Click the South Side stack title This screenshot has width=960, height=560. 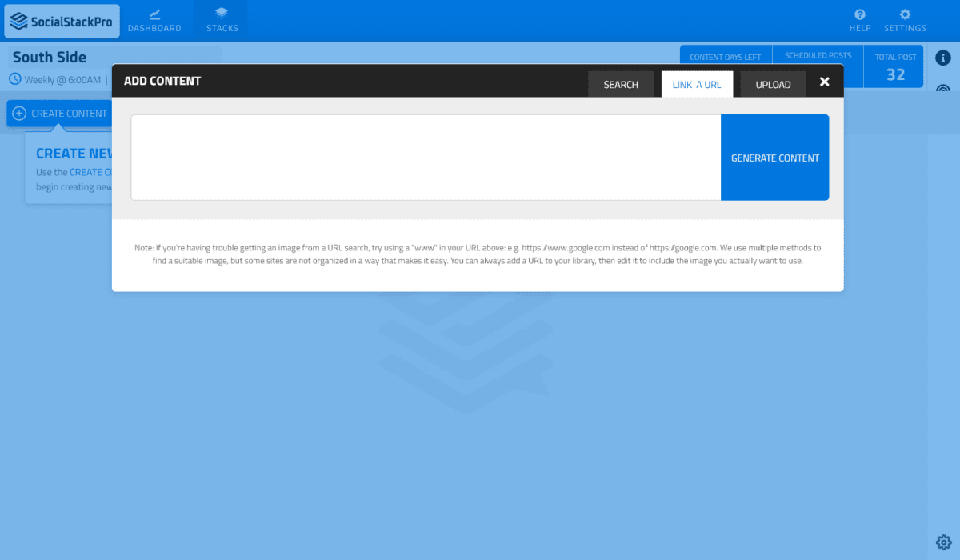pyautogui.click(x=50, y=57)
